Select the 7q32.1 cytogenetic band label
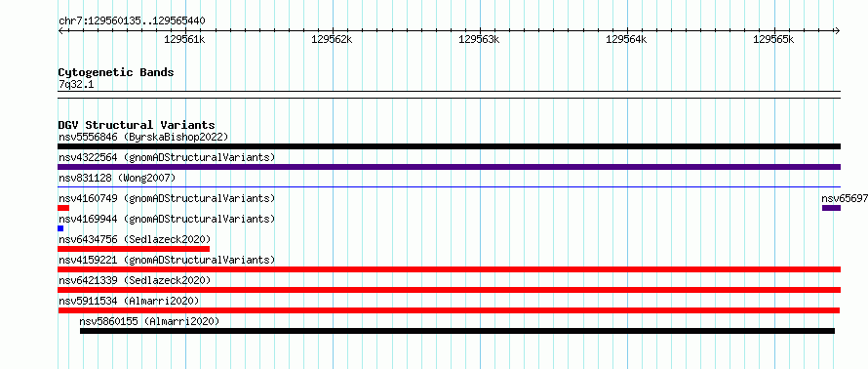Screen dimensions: 868x369 76,84
